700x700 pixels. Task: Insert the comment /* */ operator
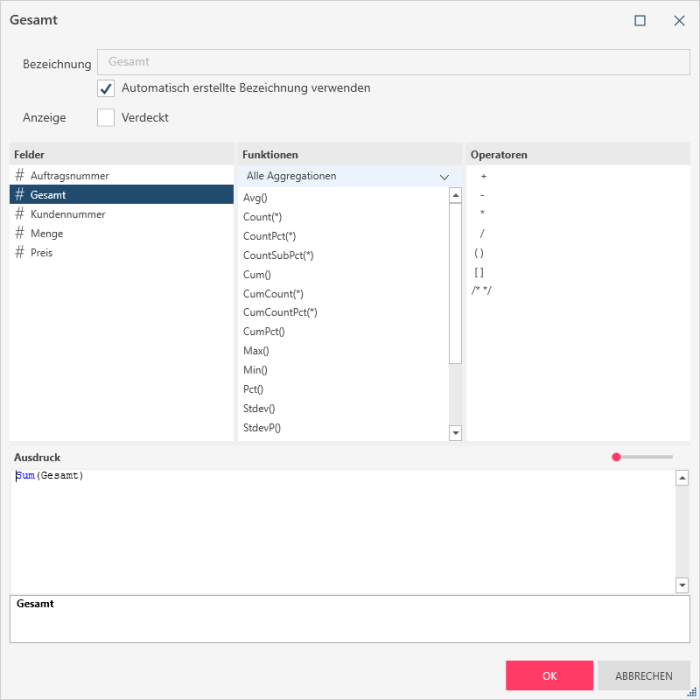(x=482, y=291)
